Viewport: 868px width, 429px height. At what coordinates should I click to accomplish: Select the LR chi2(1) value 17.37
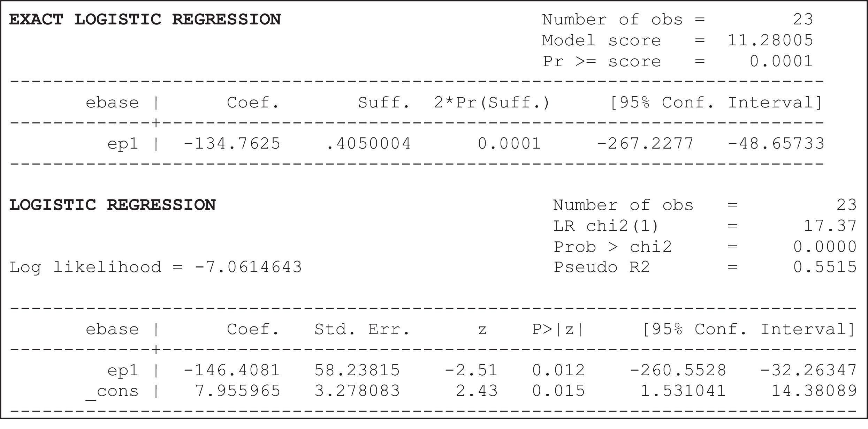click(x=830, y=226)
